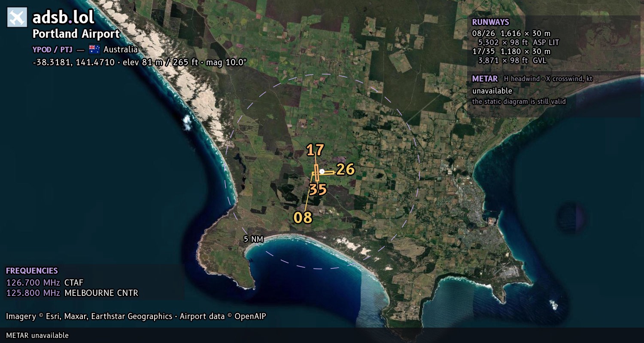Screen dimensions: 644x343
Task: Click the Portland Airport name heading
Action: pyautogui.click(x=76, y=34)
